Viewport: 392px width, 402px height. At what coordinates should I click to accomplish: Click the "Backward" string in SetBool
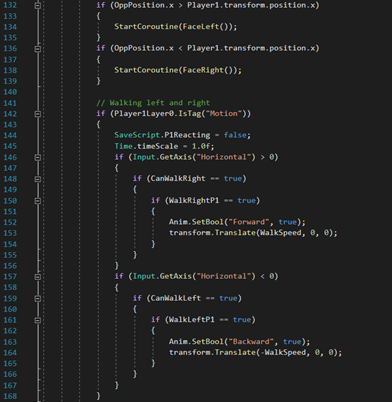(x=251, y=341)
